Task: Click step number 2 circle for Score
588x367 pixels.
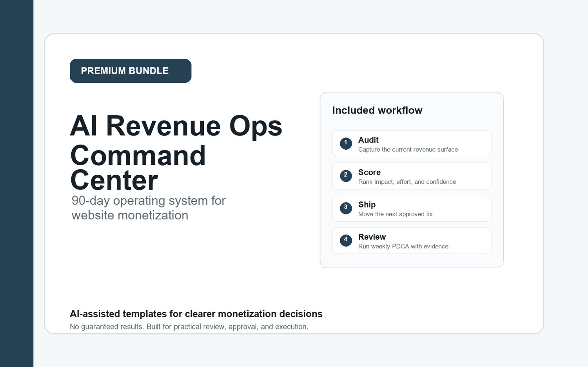Action: (x=346, y=176)
